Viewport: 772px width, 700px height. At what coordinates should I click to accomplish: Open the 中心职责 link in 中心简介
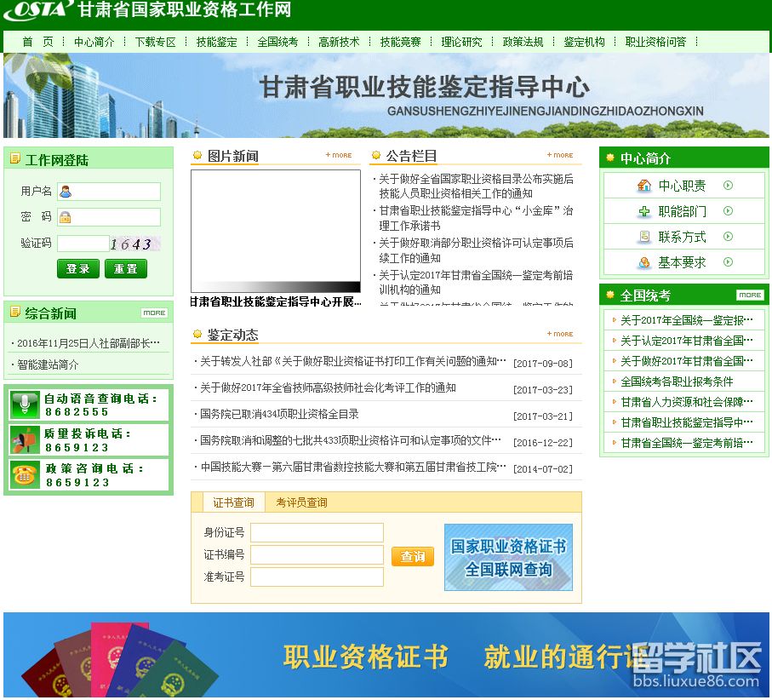[x=683, y=186]
